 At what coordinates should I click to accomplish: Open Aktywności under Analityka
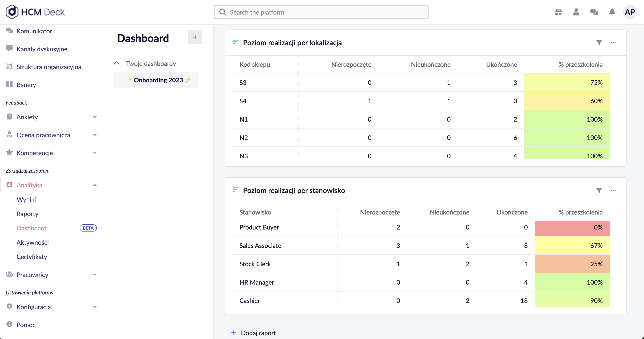coord(33,242)
